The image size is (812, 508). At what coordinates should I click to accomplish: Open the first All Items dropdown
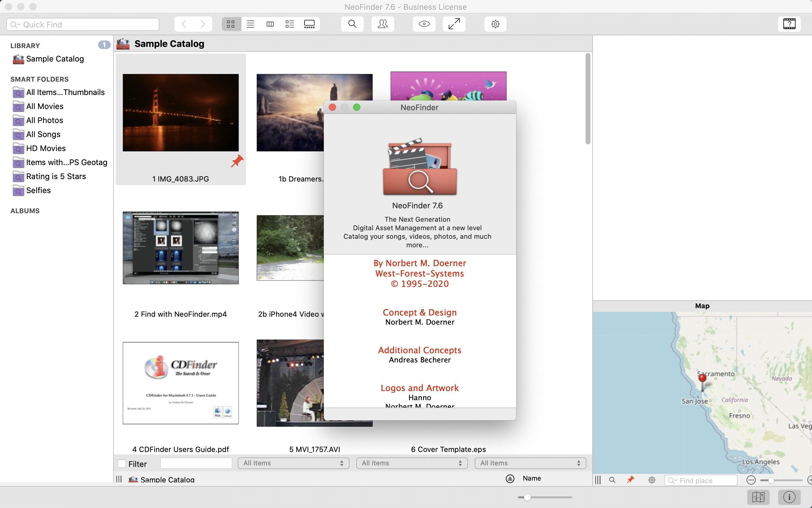293,463
